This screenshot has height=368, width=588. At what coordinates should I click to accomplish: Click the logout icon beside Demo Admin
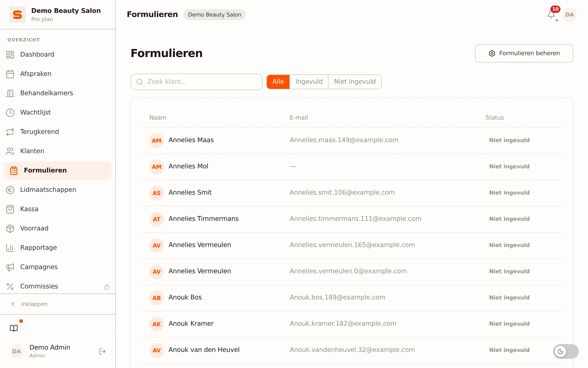coord(102,351)
